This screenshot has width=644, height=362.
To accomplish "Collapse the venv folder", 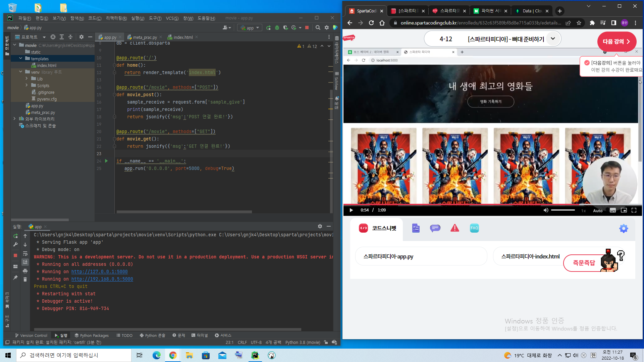I will point(21,72).
